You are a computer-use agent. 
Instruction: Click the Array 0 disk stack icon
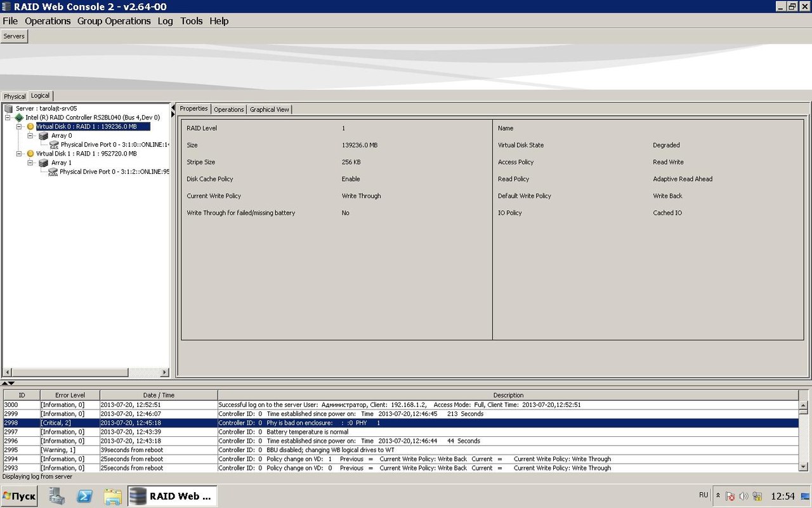[x=43, y=136]
